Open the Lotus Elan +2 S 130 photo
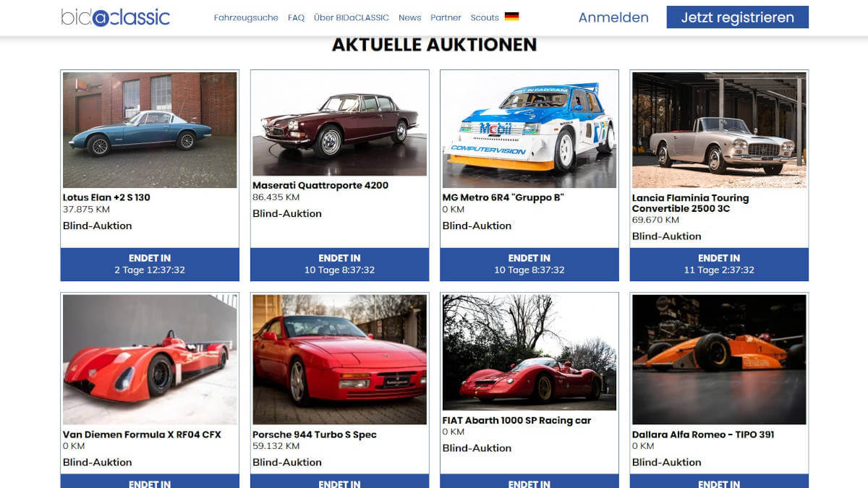868x488 pixels. [x=150, y=130]
